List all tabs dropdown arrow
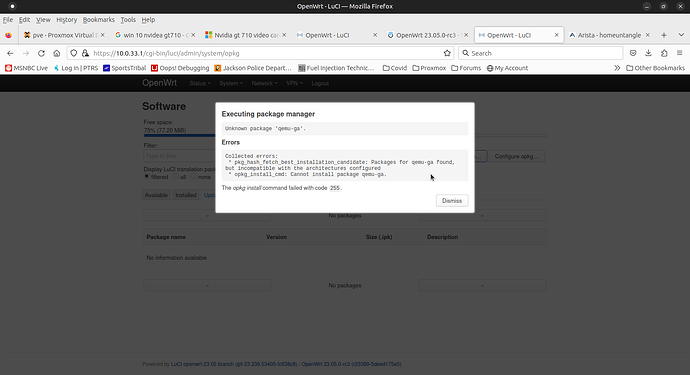 [x=681, y=35]
